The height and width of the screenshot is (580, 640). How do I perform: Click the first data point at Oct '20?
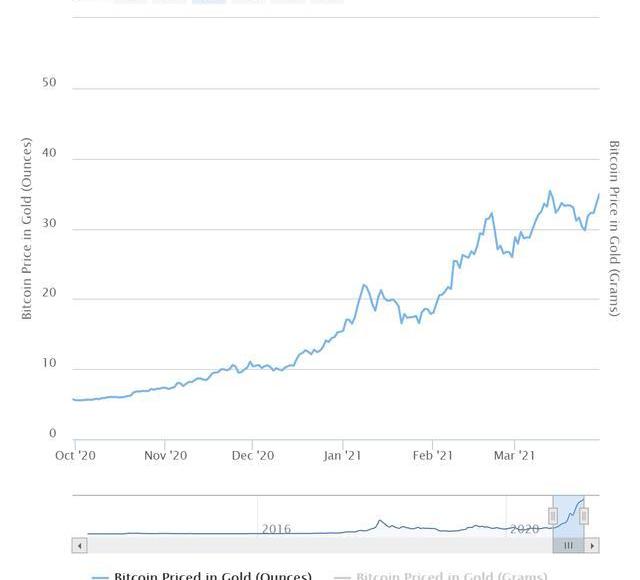pos(74,399)
